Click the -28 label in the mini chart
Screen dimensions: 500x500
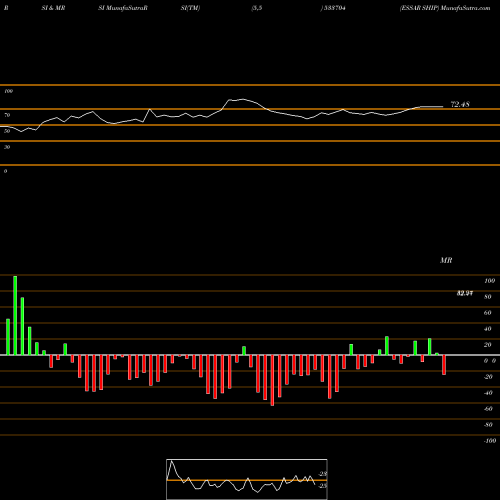[323, 474]
